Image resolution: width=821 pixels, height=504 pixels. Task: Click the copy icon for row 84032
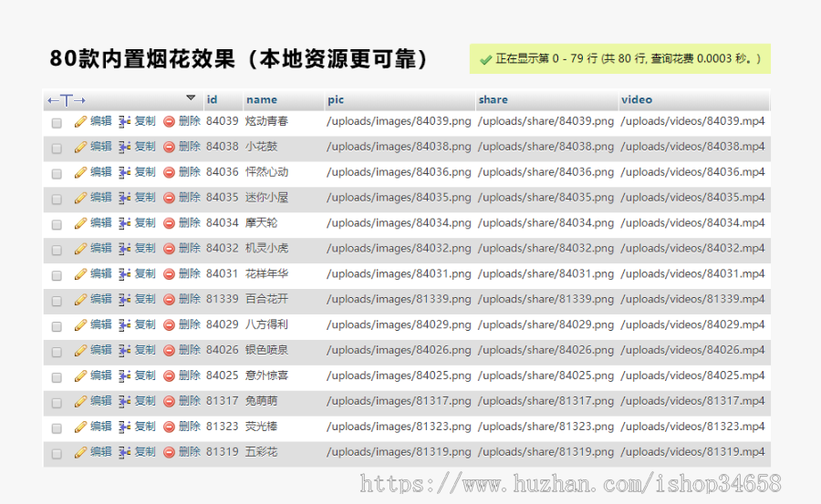[x=124, y=249]
